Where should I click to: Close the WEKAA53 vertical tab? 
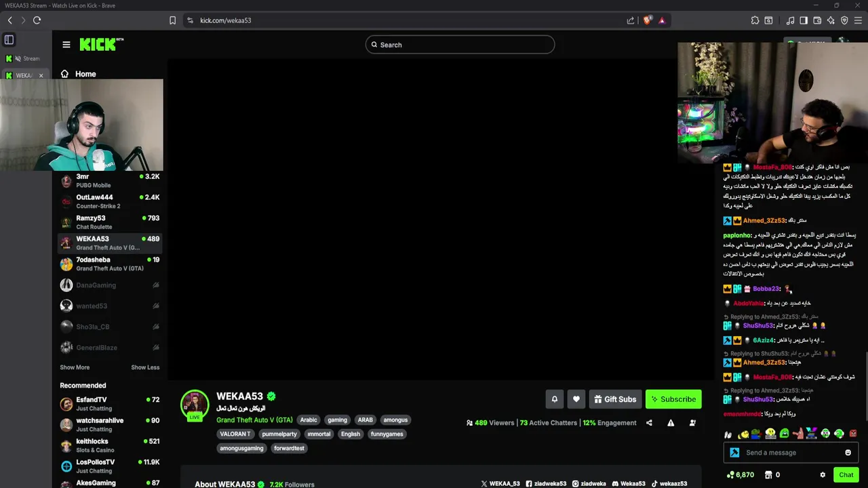pyautogui.click(x=41, y=75)
